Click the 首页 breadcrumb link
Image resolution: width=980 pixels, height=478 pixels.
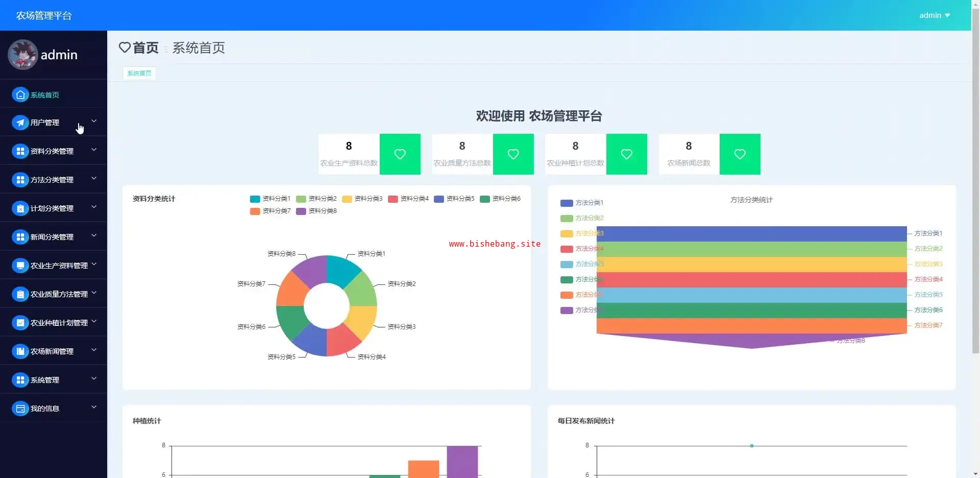click(145, 48)
